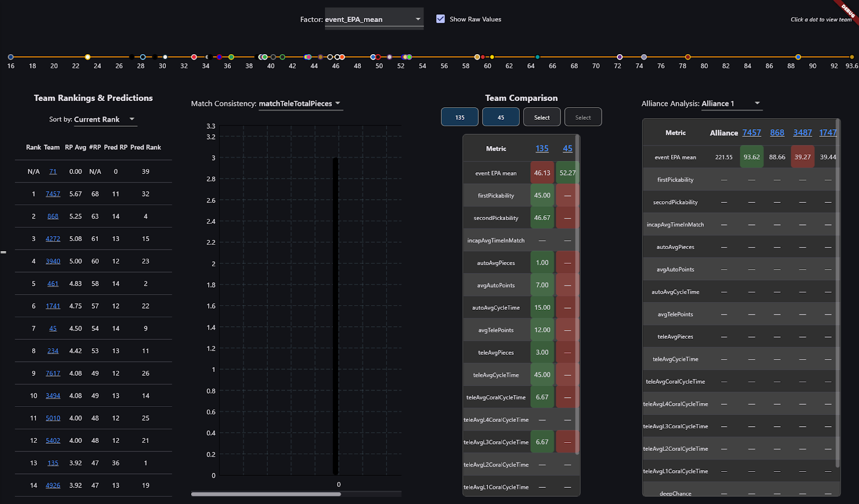
Task: Click the red team dot near 33
Action: coord(194,57)
